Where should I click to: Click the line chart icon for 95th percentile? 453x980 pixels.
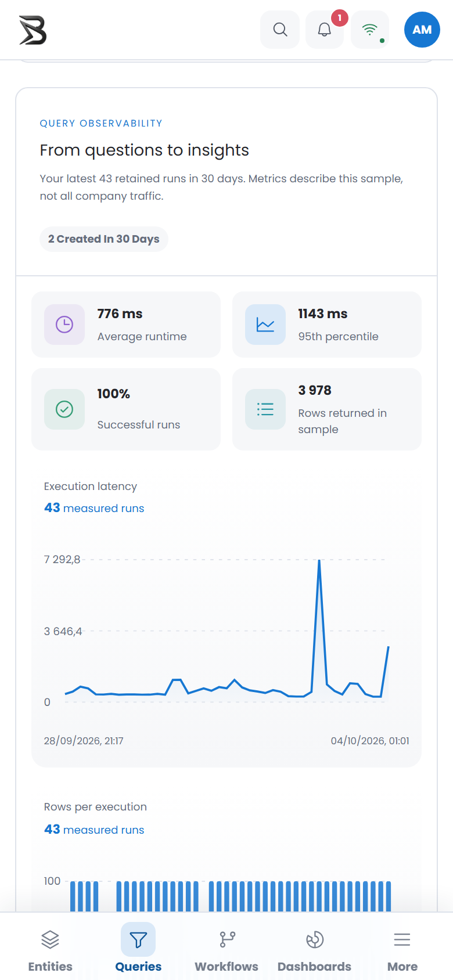click(265, 325)
